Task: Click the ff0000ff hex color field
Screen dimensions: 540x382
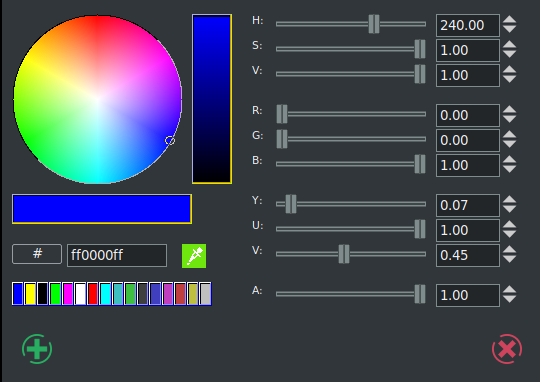Action: pyautogui.click(x=117, y=255)
